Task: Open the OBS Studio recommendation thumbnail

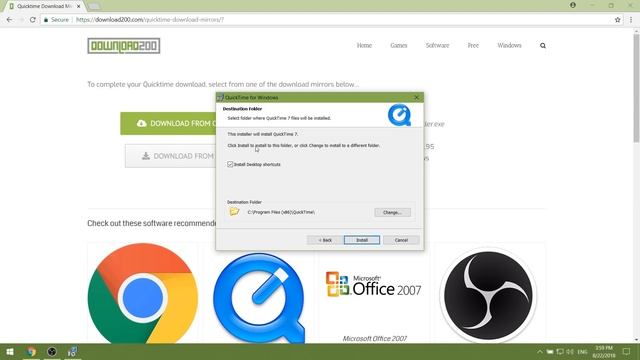Action: point(488,296)
